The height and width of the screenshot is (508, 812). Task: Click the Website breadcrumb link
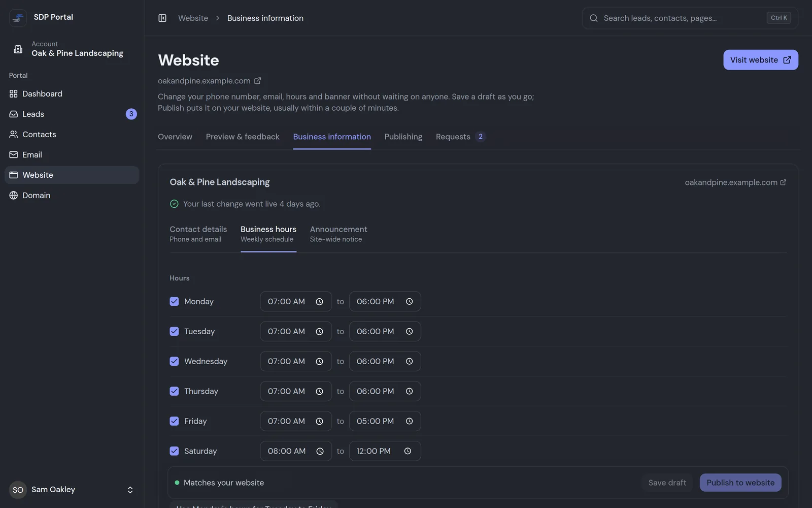[193, 18]
